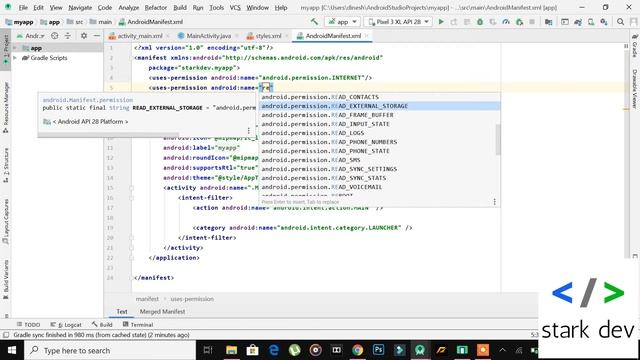The width and height of the screenshot is (640, 360).
Task: Open the Build tool window
Action: [x=102, y=324]
